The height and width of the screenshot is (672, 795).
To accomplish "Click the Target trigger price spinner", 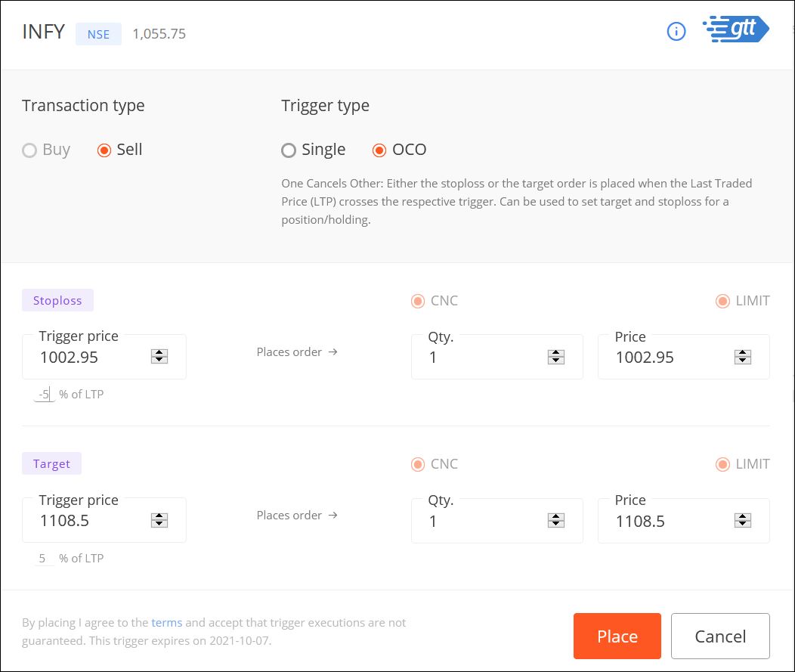I will 159,520.
